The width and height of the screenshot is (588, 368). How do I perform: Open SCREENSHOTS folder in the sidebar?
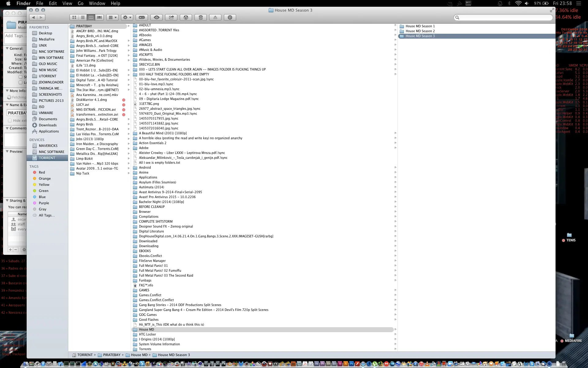click(50, 94)
